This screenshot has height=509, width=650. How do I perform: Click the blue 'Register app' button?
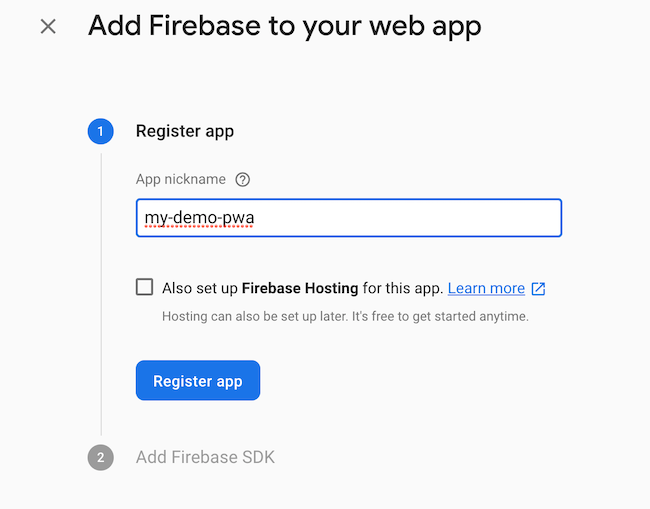198,380
